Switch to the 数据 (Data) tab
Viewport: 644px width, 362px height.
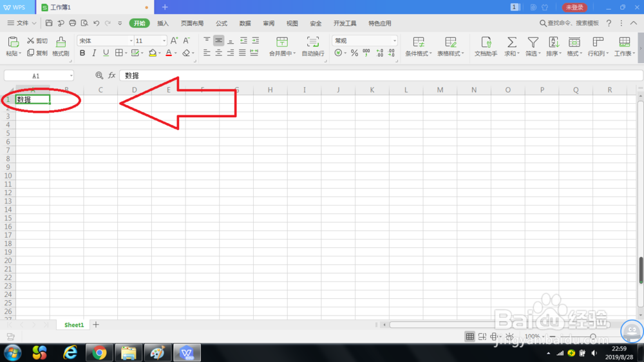[x=245, y=23]
